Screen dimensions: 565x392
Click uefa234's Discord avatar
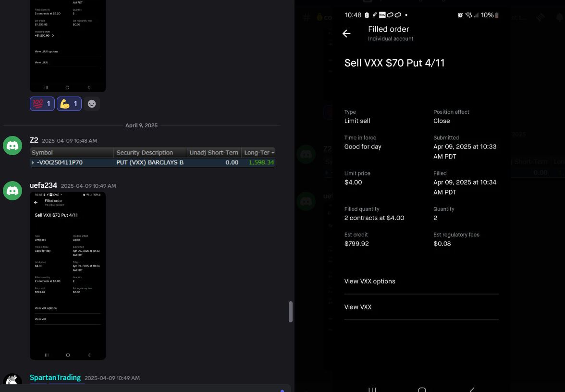pos(12,191)
